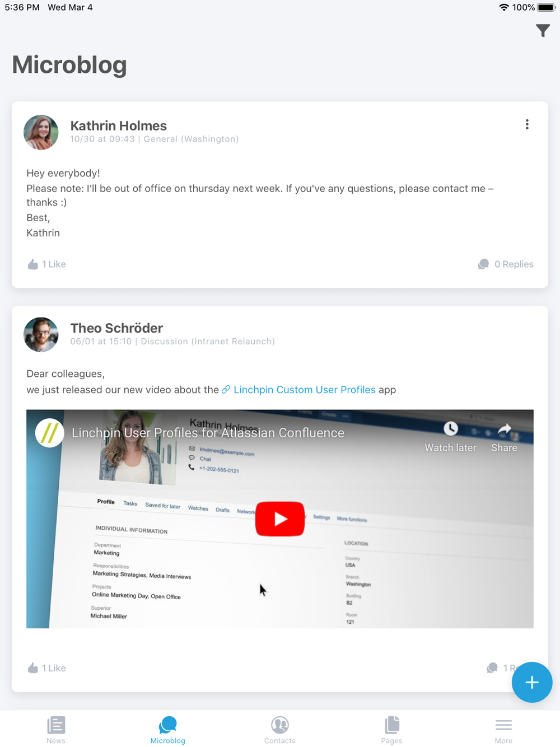Click the battery indicator

[546, 7]
